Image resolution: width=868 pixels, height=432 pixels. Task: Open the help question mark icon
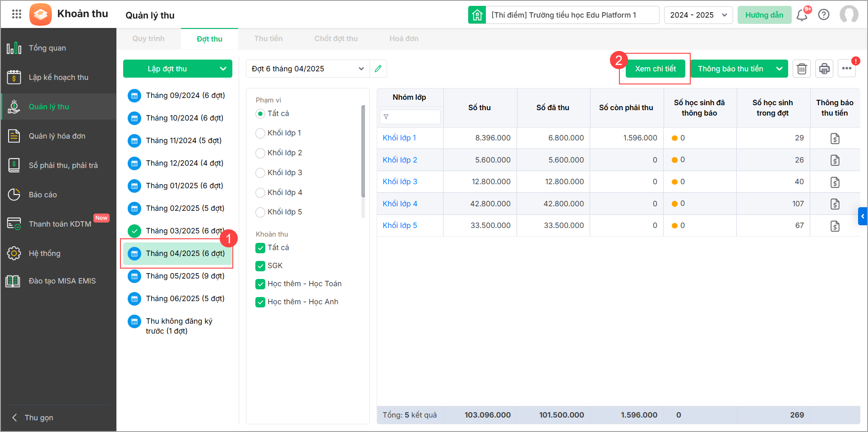[824, 15]
